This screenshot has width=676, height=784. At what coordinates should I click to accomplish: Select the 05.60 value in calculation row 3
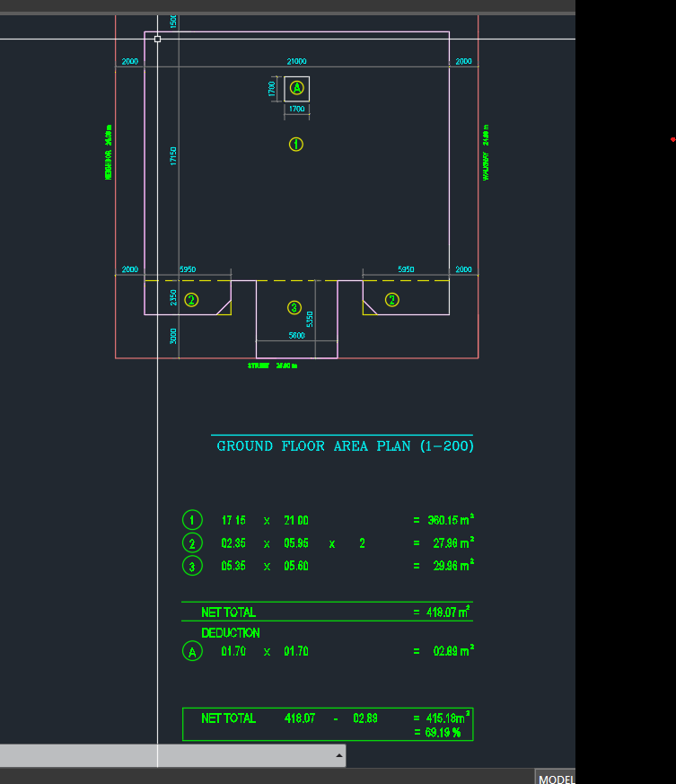[296, 566]
